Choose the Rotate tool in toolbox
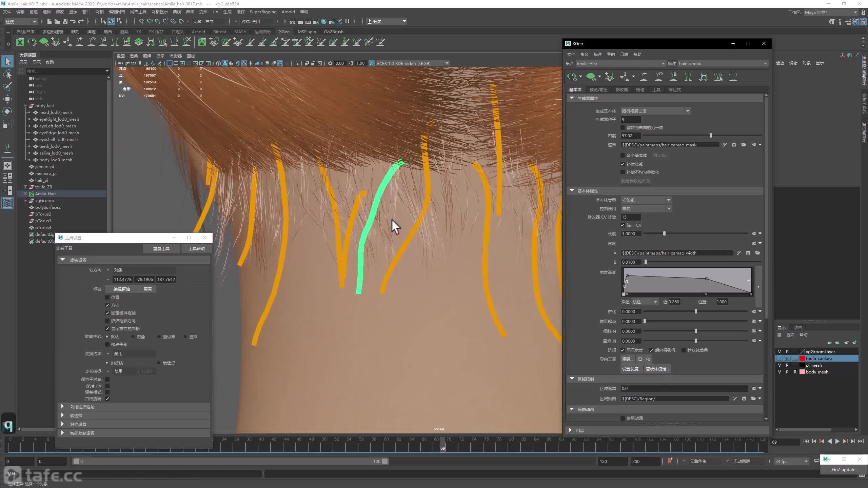Screen dimensions: 868x488 coord(7,111)
